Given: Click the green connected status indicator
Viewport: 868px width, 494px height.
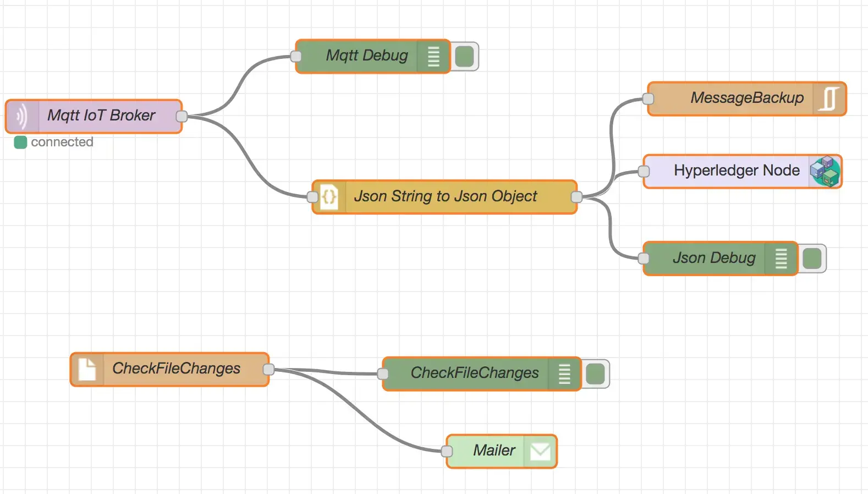Looking at the screenshot, I should [x=20, y=142].
